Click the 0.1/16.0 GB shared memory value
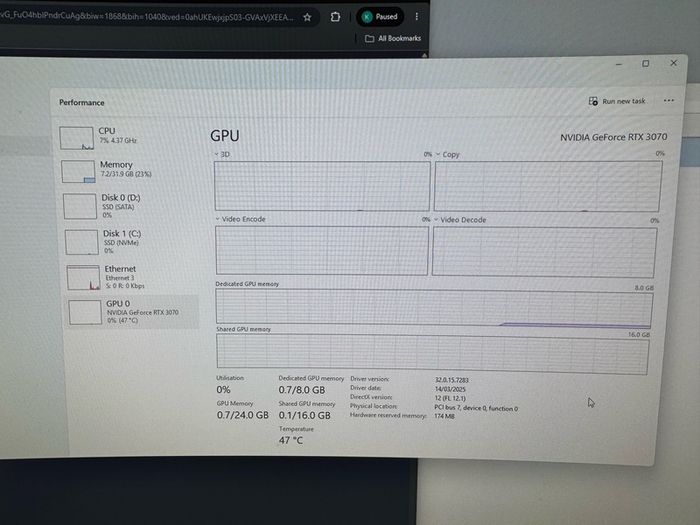 (x=304, y=415)
